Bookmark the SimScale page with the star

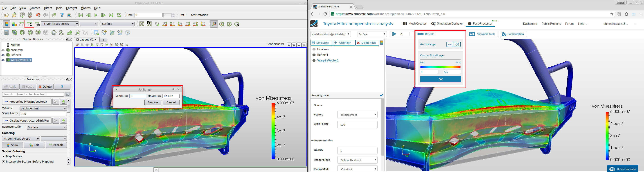click(x=612, y=14)
